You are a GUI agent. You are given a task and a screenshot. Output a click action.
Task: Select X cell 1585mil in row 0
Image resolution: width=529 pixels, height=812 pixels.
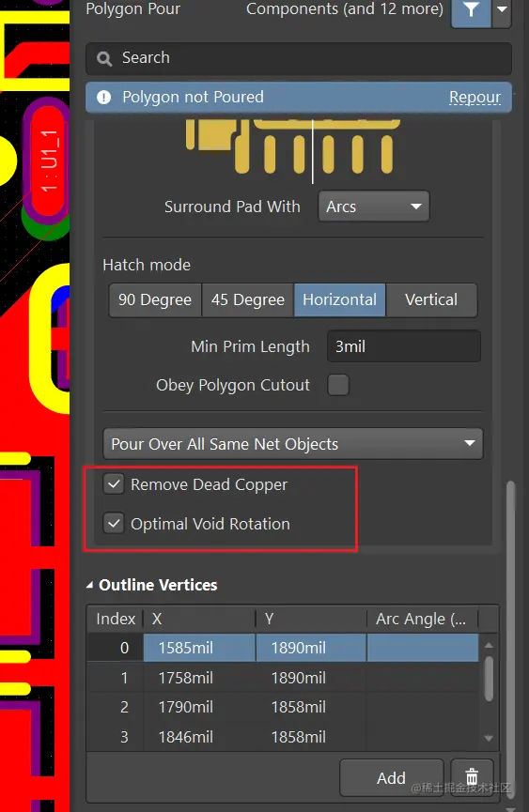click(199, 648)
